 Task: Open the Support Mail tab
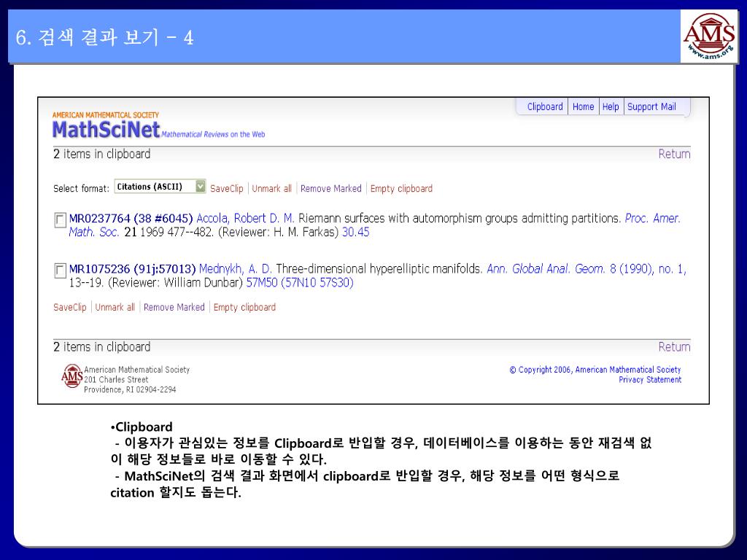[x=651, y=106]
